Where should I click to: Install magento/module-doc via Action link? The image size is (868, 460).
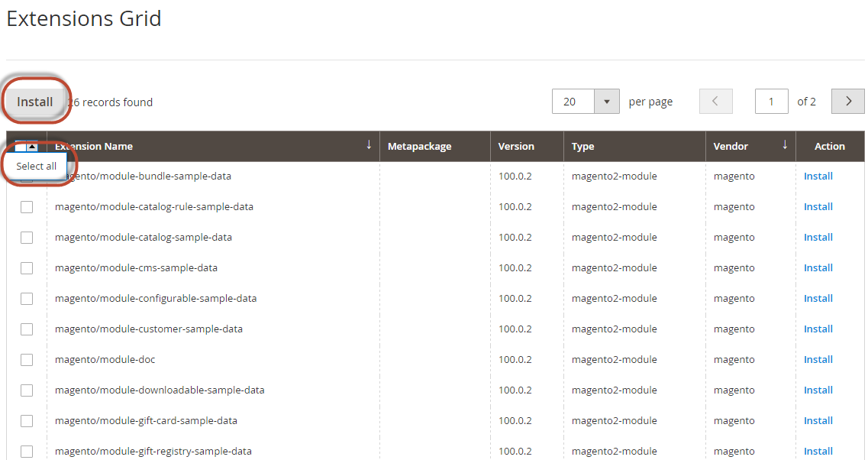coord(818,360)
